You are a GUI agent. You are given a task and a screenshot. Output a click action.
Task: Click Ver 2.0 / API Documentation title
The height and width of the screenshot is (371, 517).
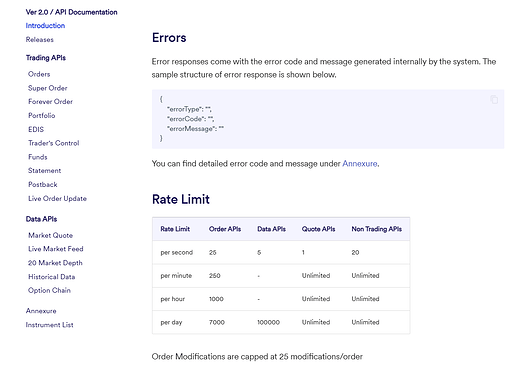[71, 12]
